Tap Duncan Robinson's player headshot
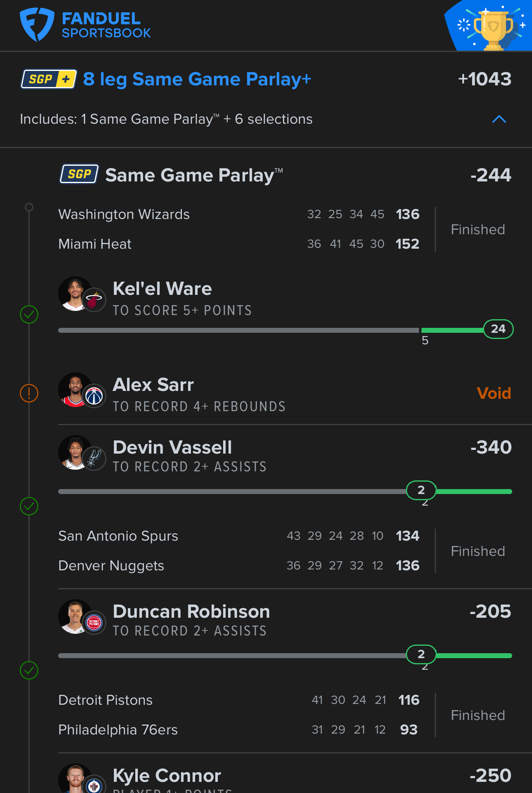 click(75, 617)
